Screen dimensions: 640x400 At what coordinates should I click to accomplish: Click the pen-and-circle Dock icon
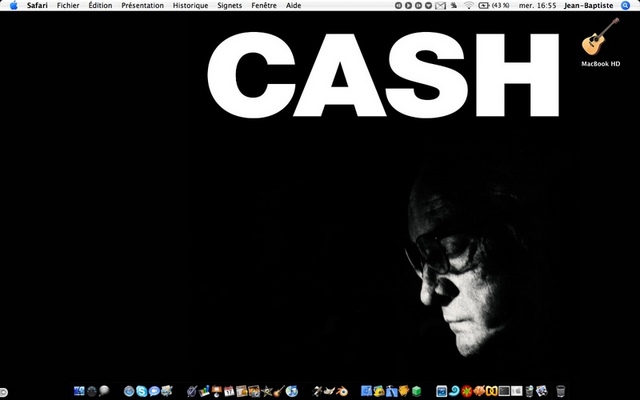click(x=192, y=391)
